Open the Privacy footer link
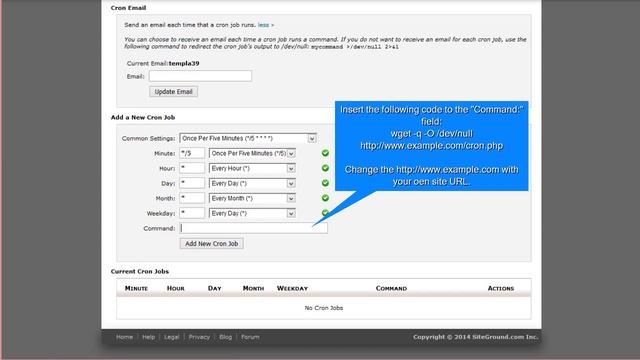This screenshot has height=360, width=640. pyautogui.click(x=199, y=337)
